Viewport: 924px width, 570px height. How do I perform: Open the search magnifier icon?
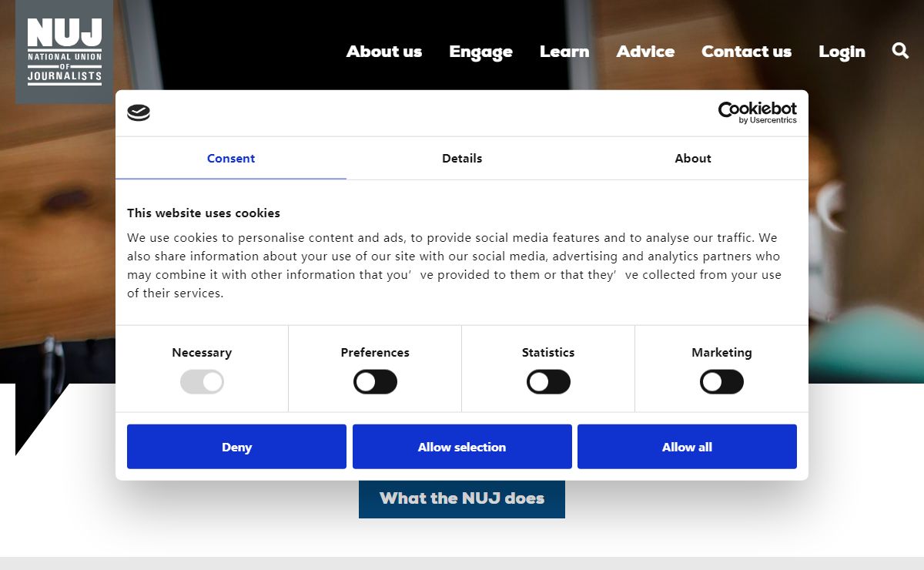(x=900, y=51)
